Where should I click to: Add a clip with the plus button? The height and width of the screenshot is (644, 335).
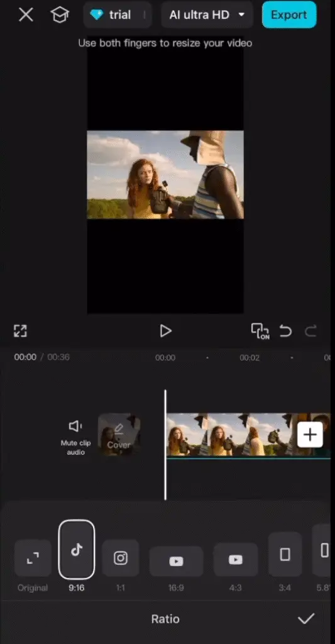coord(310,435)
